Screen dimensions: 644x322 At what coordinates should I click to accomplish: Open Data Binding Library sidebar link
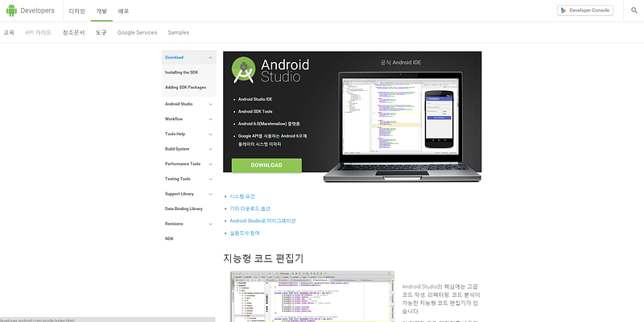point(184,208)
